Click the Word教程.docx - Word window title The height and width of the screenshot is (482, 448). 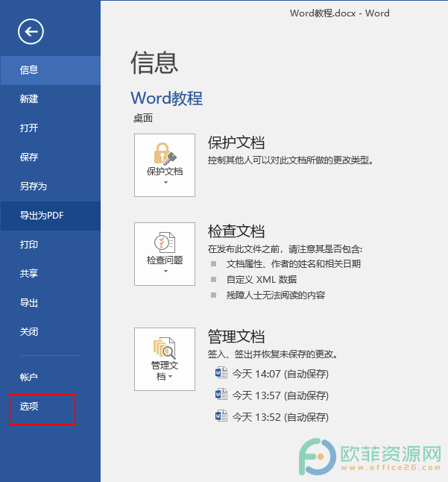(x=340, y=13)
